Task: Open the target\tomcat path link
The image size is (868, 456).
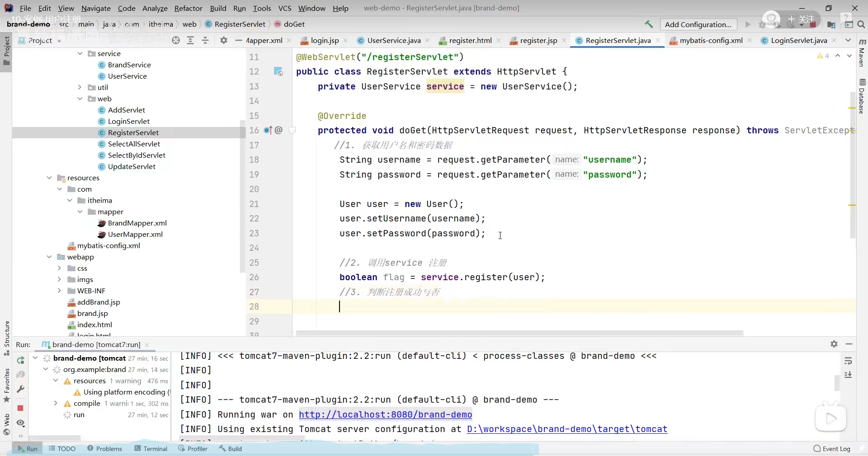Action: [567, 429]
